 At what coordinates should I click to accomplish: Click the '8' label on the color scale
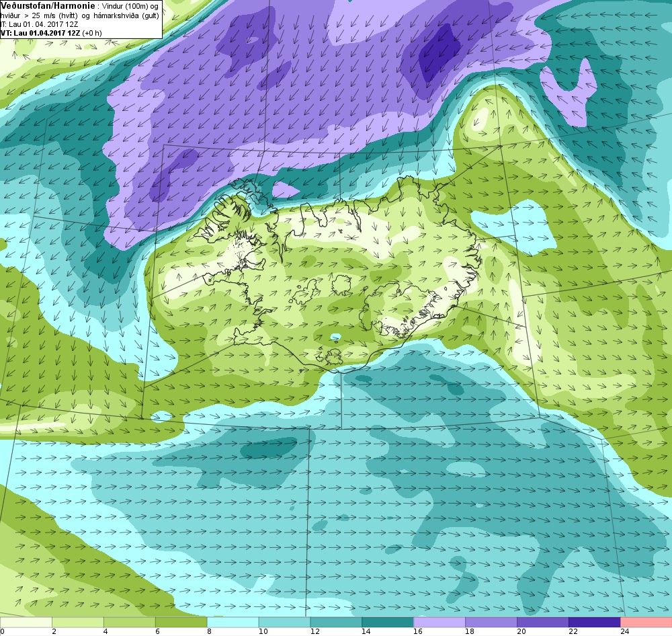coord(209,631)
